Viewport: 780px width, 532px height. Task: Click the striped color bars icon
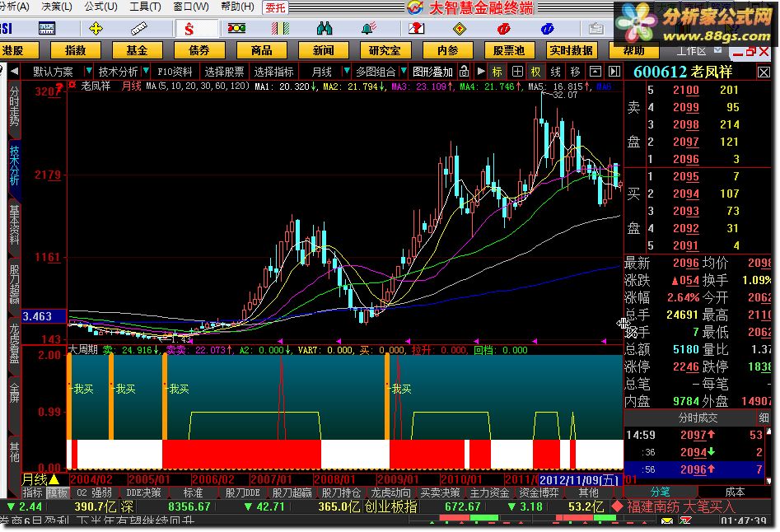(x=280, y=28)
